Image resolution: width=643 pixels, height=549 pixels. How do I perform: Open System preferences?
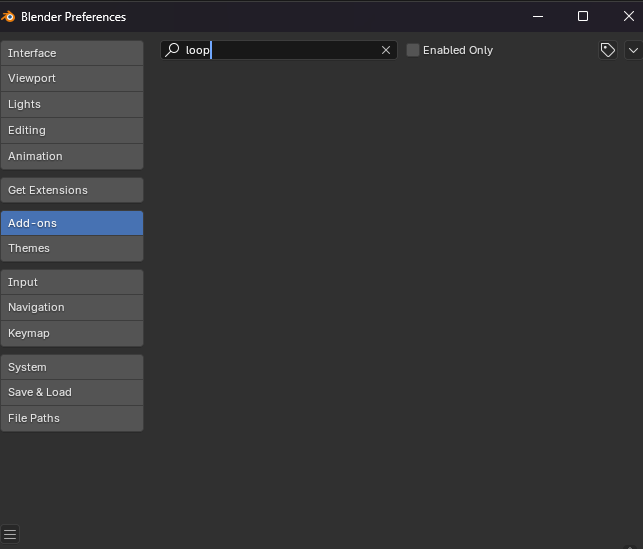coord(72,367)
